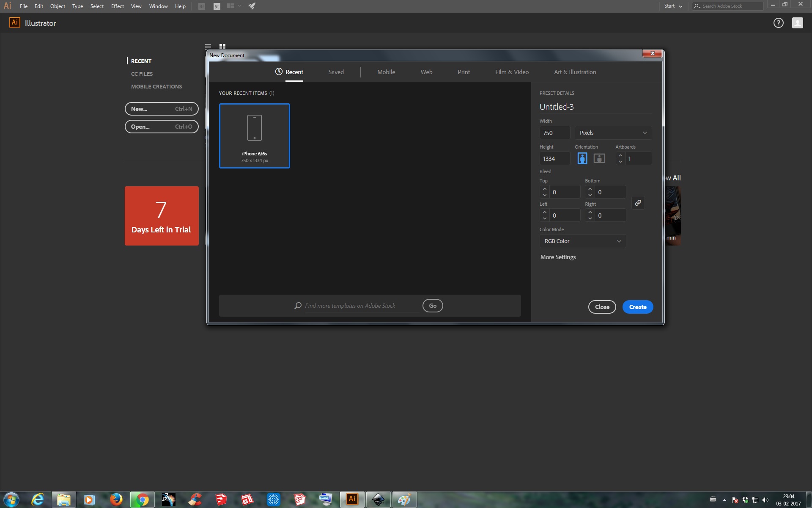Open the Pixels units dropdown
The height and width of the screenshot is (508, 812).
click(x=613, y=133)
